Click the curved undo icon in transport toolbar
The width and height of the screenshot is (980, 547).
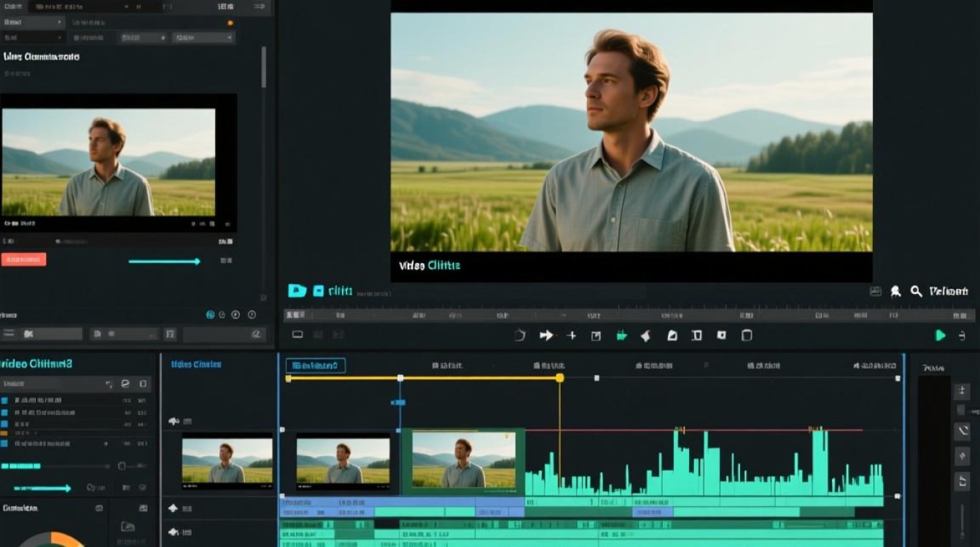click(x=520, y=335)
